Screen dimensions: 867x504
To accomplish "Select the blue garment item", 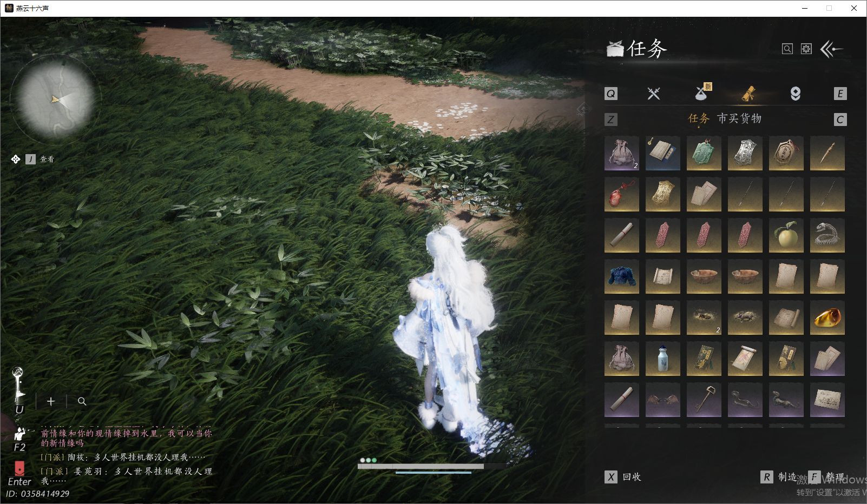I will (622, 277).
